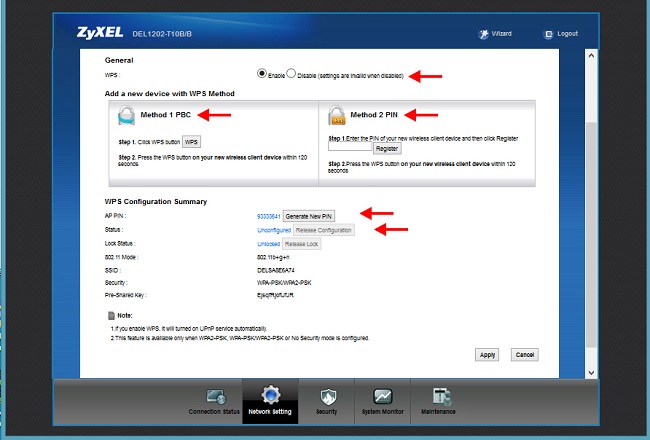
Task: Click the Security tab label
Action: coord(327,412)
